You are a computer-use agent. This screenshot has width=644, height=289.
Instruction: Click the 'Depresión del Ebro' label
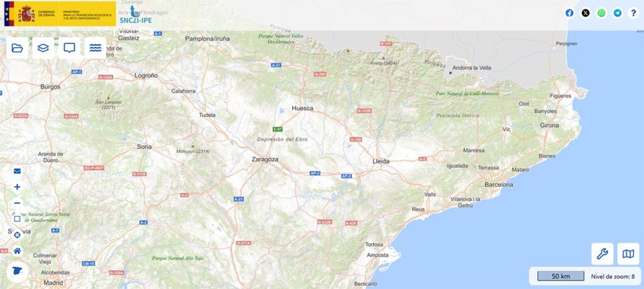pos(282,139)
